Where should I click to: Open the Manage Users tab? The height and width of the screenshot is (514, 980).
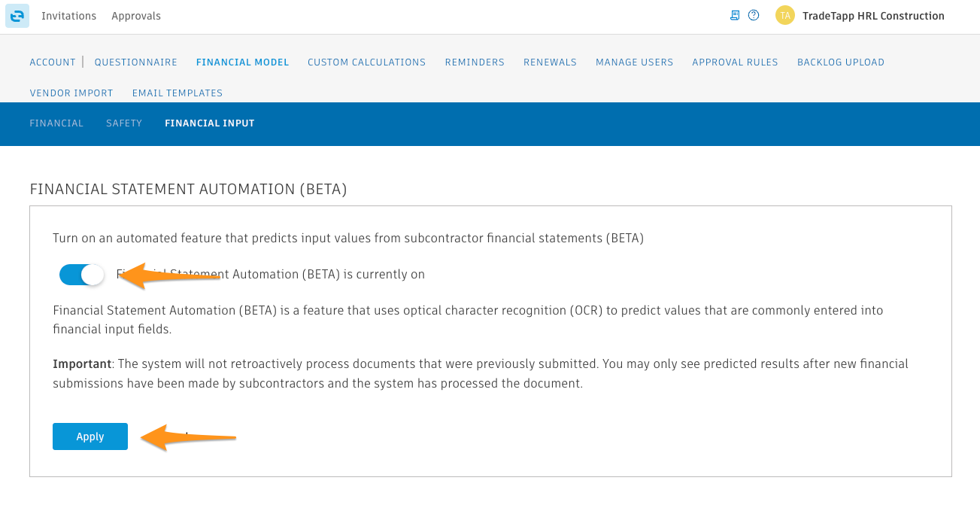click(634, 62)
